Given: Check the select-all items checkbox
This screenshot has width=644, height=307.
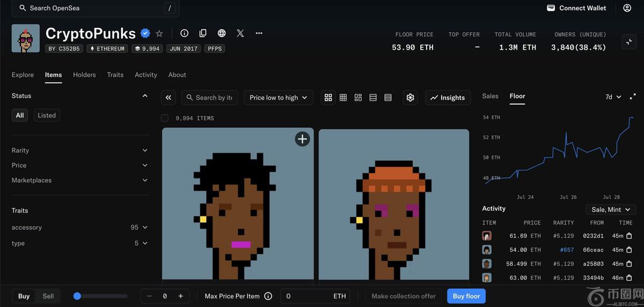Looking at the screenshot, I should pos(165,118).
